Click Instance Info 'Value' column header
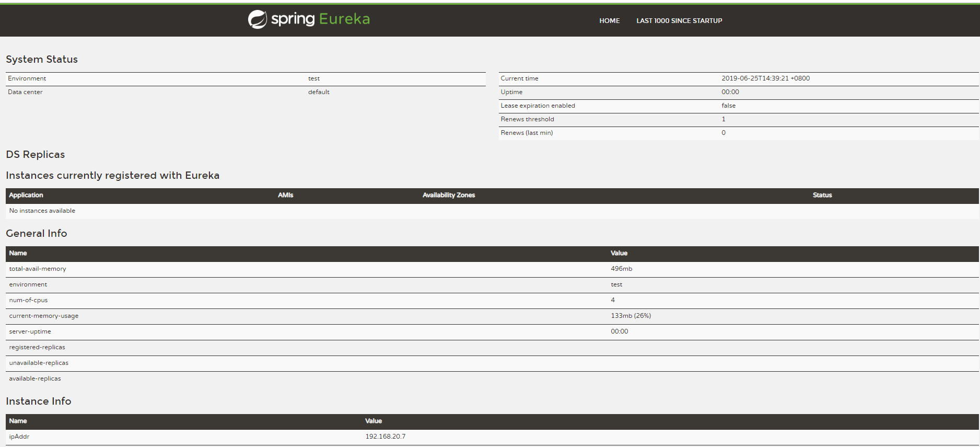Viewport: 980px width, 447px height. pos(374,421)
